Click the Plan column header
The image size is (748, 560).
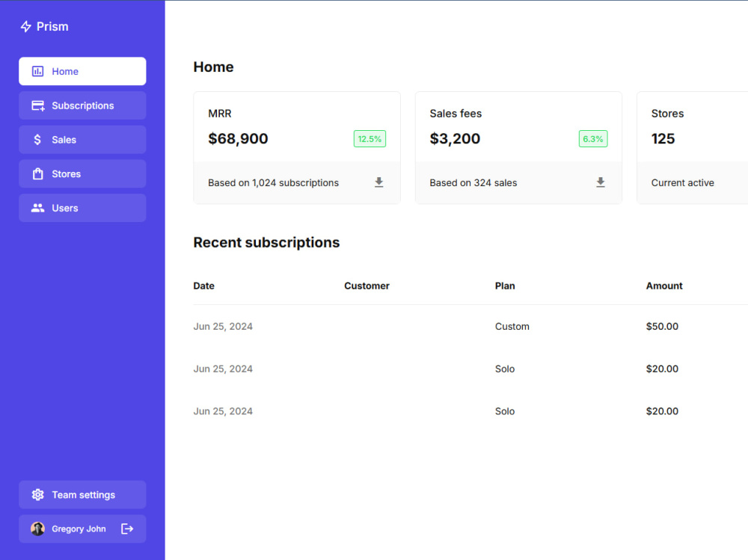(505, 286)
